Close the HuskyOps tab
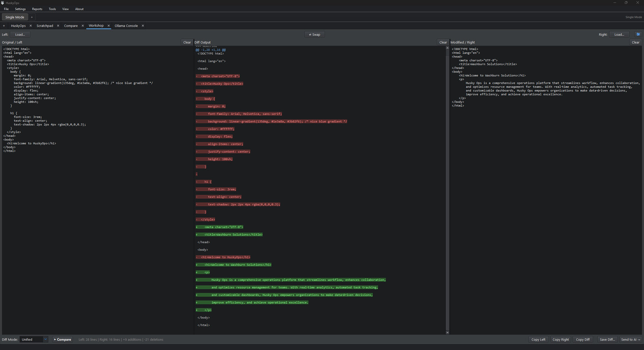The image size is (644, 350). tap(31, 26)
